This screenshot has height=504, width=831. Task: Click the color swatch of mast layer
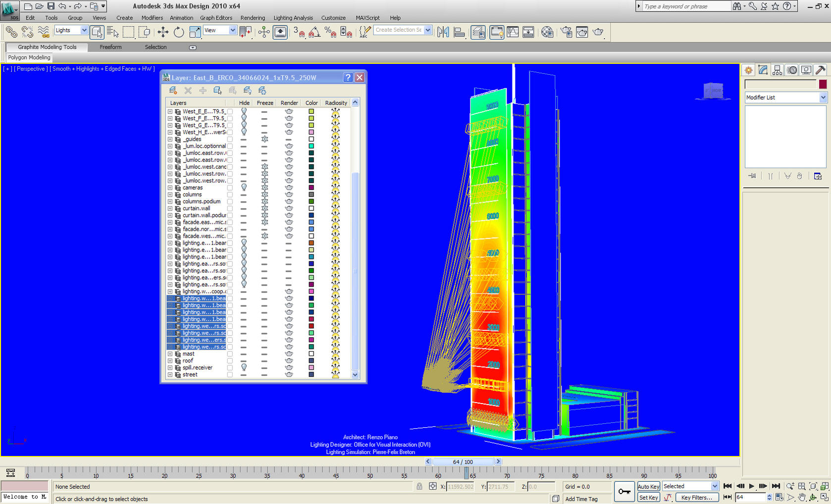pyautogui.click(x=312, y=354)
